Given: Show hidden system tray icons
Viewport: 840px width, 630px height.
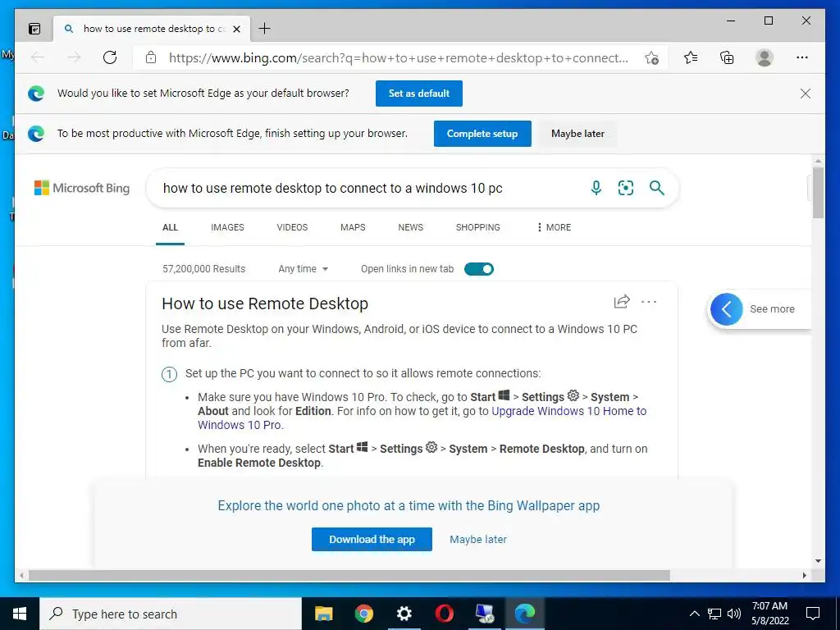Looking at the screenshot, I should click(694, 614).
